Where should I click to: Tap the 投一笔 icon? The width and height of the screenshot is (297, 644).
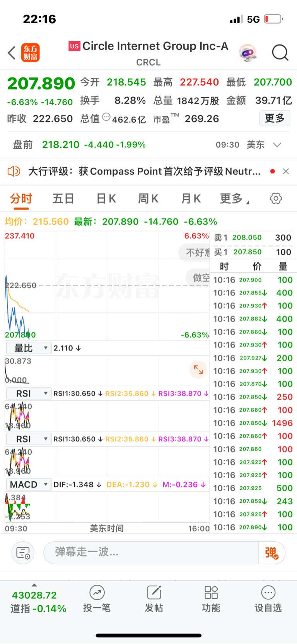[97, 599]
